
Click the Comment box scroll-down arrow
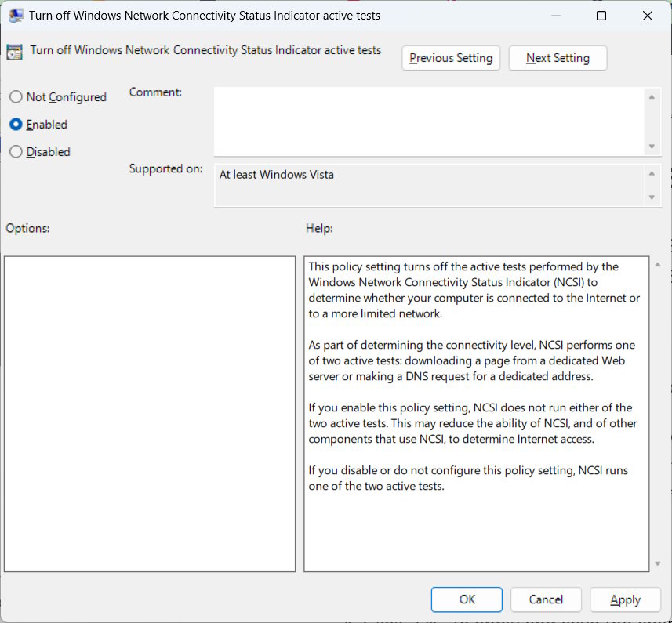[x=652, y=147]
